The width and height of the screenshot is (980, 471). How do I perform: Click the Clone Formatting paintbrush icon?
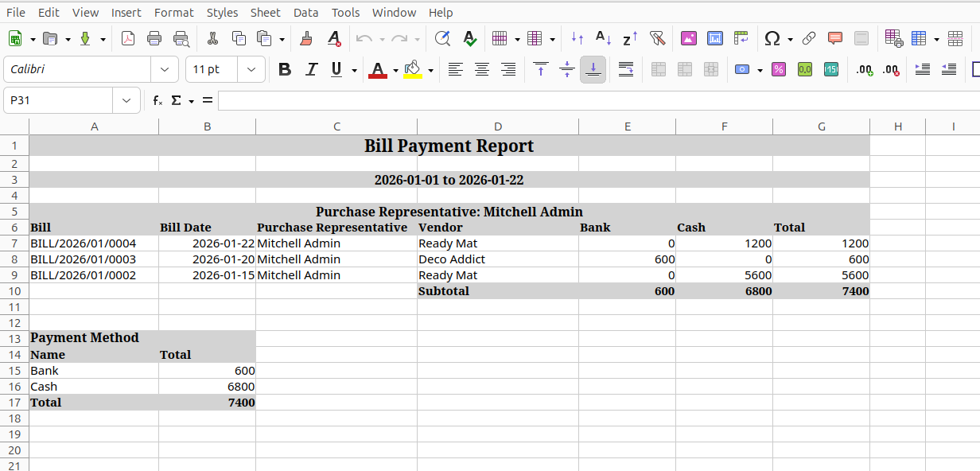point(306,38)
